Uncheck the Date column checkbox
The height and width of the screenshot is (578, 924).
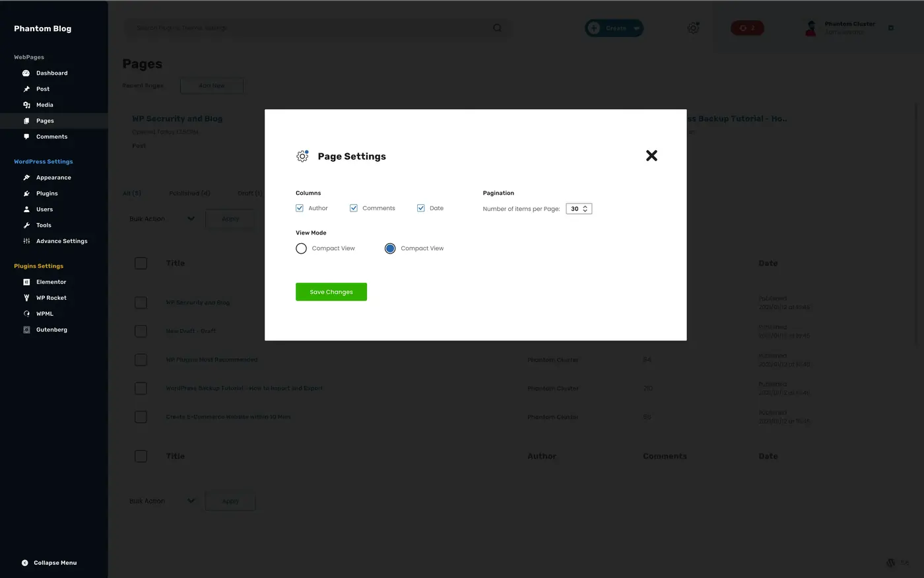(421, 208)
